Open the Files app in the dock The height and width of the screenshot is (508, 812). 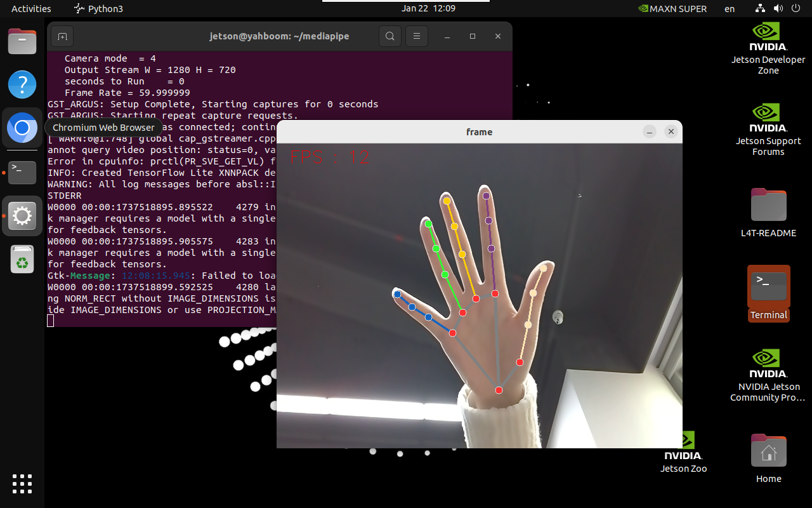click(x=22, y=42)
